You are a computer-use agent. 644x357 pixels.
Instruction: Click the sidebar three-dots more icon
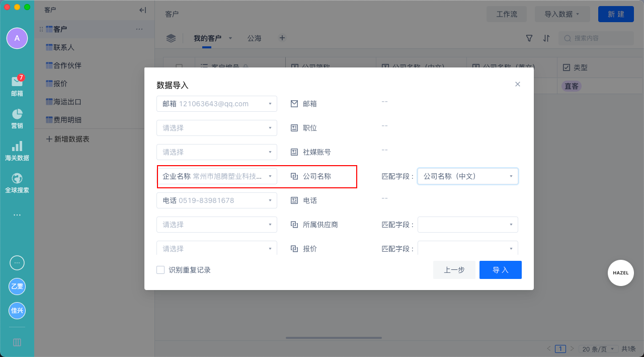click(x=17, y=215)
